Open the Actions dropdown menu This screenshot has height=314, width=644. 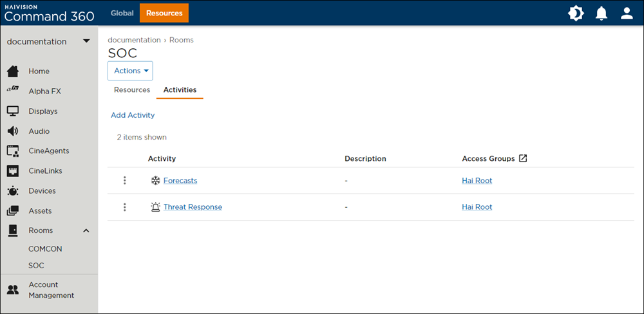tap(130, 71)
